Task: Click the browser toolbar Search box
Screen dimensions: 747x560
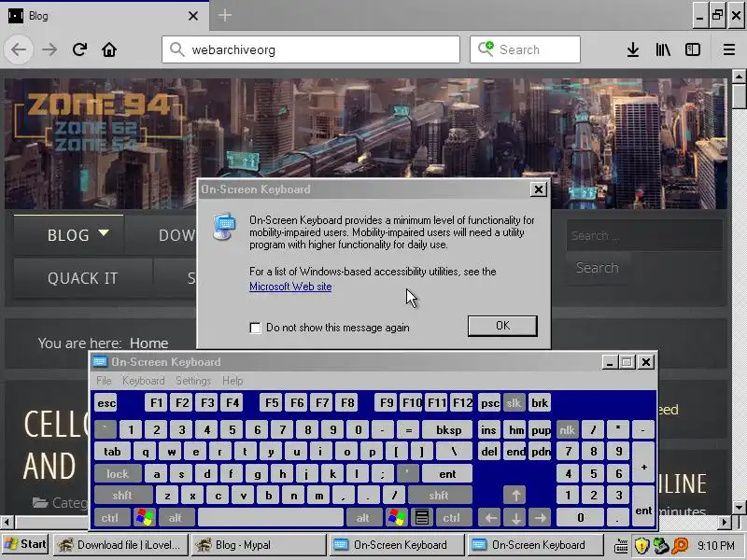Action: coord(525,49)
